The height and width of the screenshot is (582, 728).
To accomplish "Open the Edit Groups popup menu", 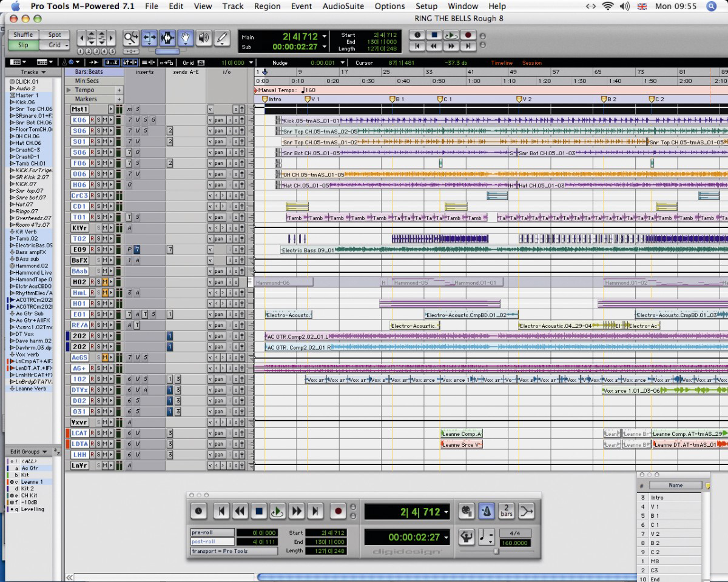I will point(28,452).
